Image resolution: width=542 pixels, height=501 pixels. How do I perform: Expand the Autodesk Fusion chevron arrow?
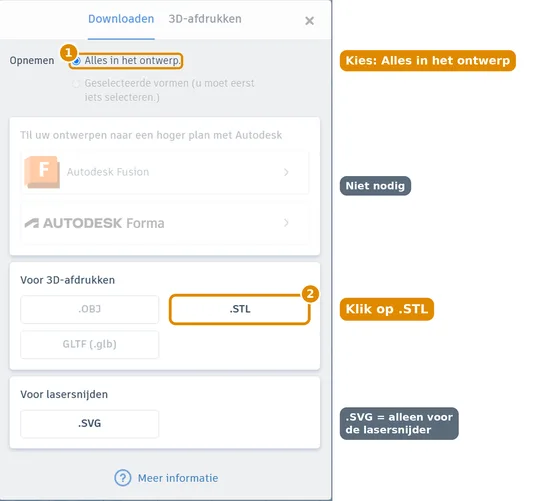286,172
